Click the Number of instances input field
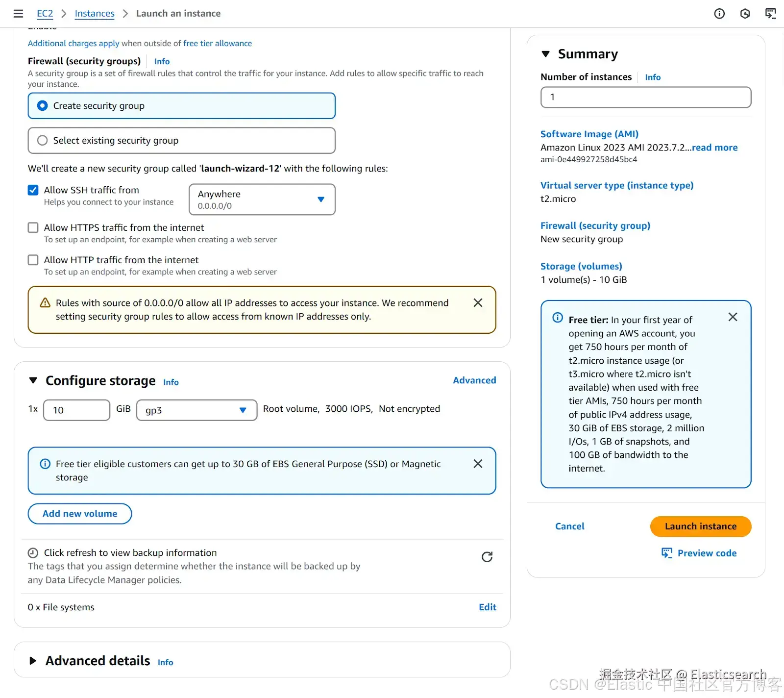The height and width of the screenshot is (698, 784). click(x=645, y=97)
